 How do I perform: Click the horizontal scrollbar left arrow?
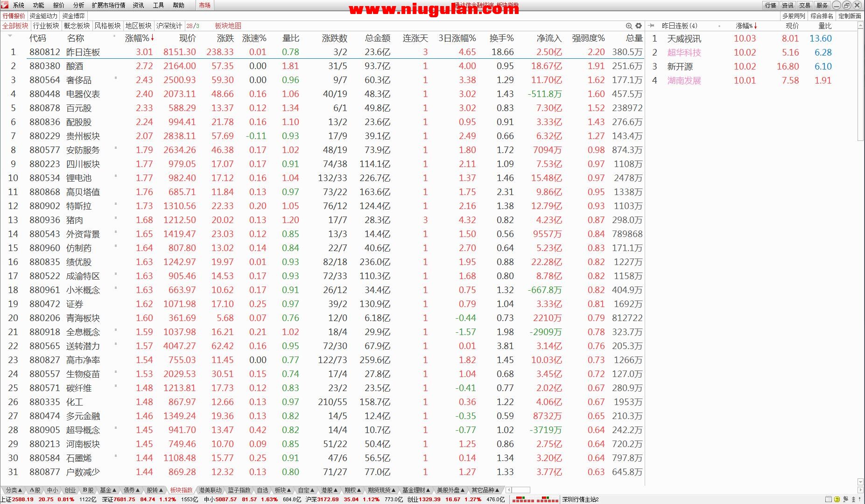(509, 490)
